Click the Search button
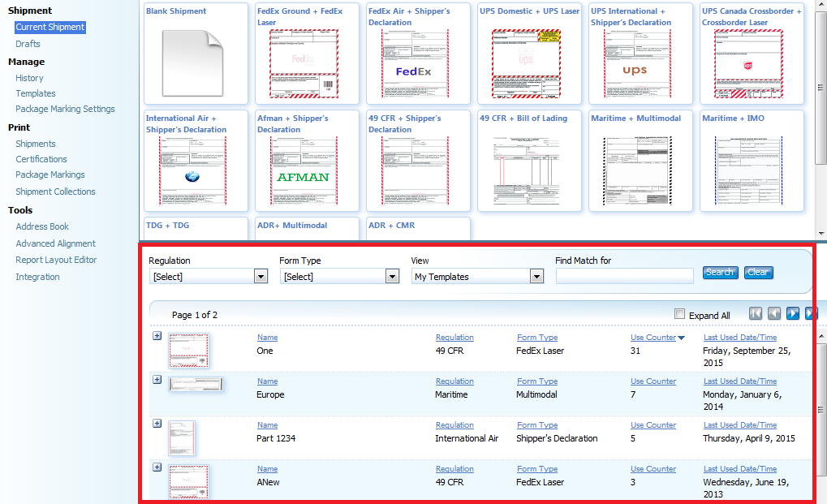The image size is (827, 504). [719, 273]
